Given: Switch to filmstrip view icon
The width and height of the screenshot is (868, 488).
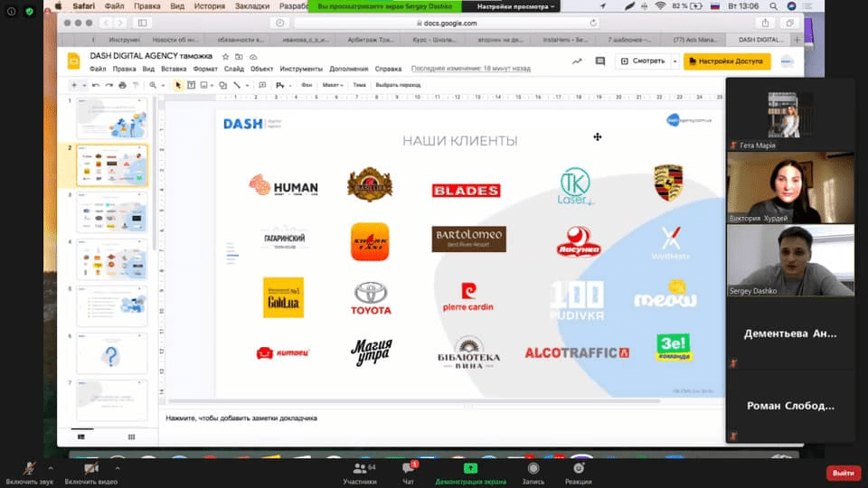Looking at the screenshot, I should 81,437.
